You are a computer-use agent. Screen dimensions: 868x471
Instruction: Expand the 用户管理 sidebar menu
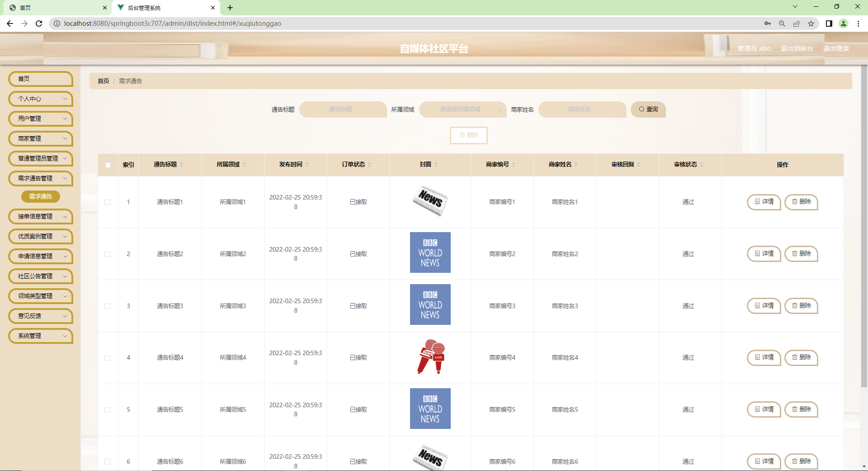point(40,119)
